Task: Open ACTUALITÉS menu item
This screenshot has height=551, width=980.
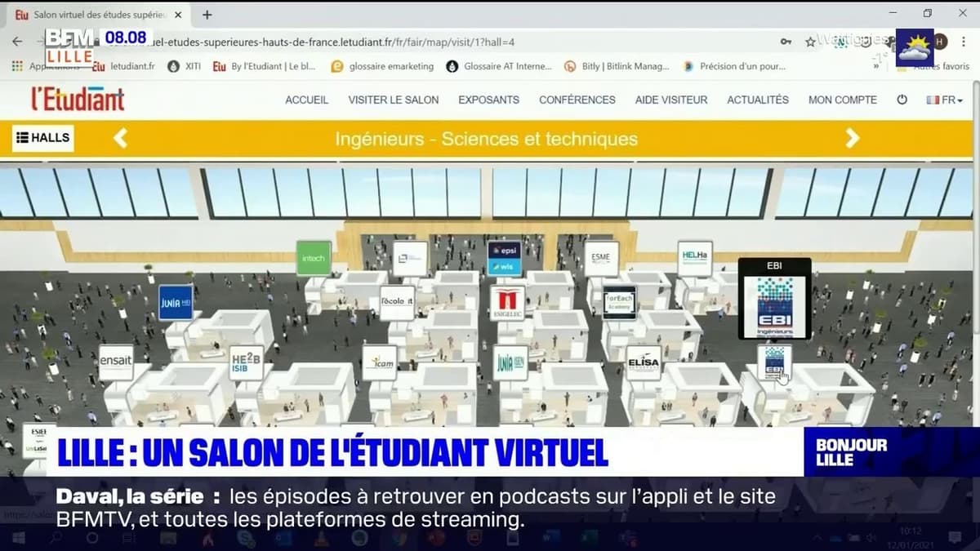Action: tap(758, 100)
